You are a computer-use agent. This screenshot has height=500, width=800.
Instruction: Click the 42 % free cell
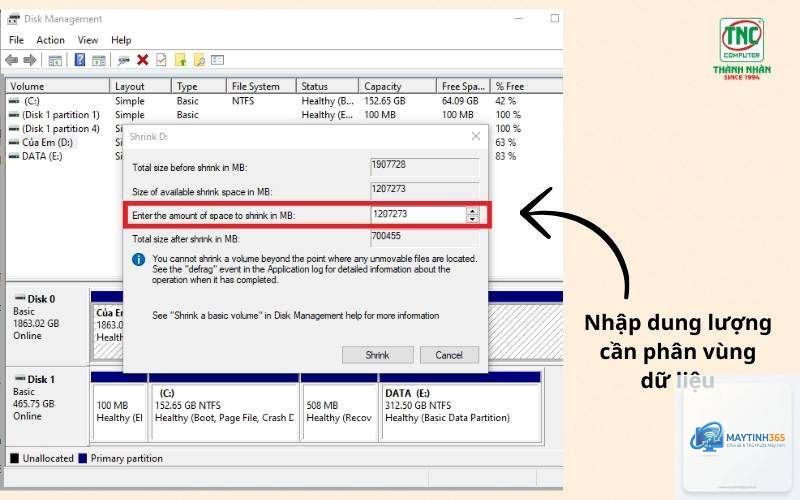506,101
